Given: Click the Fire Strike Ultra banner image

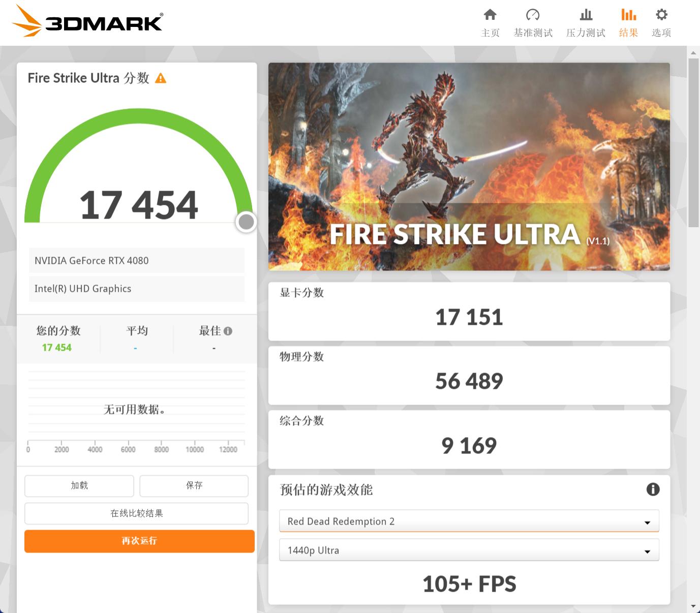Looking at the screenshot, I should point(469,166).
